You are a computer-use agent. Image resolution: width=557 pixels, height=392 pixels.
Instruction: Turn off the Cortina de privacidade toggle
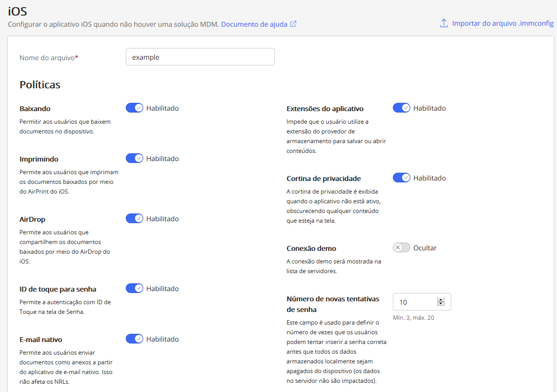click(402, 178)
